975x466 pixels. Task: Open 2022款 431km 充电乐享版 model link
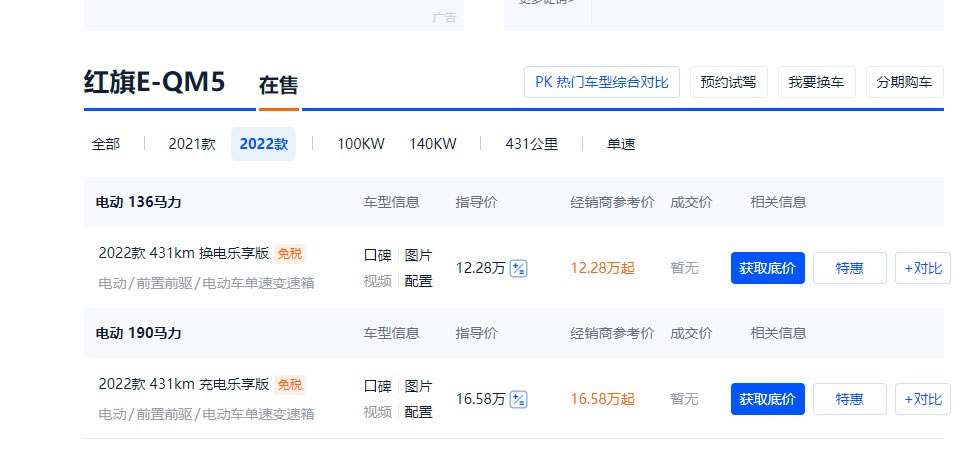184,384
